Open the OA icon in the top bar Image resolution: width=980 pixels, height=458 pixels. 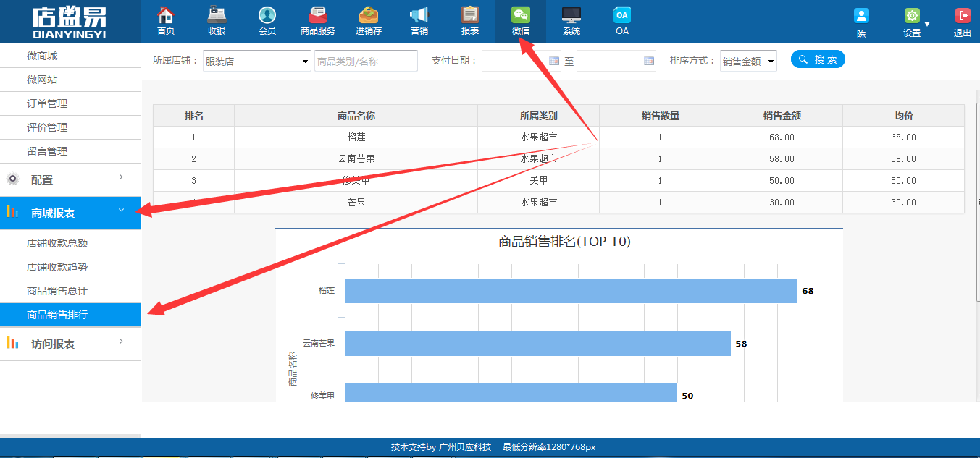[622, 15]
